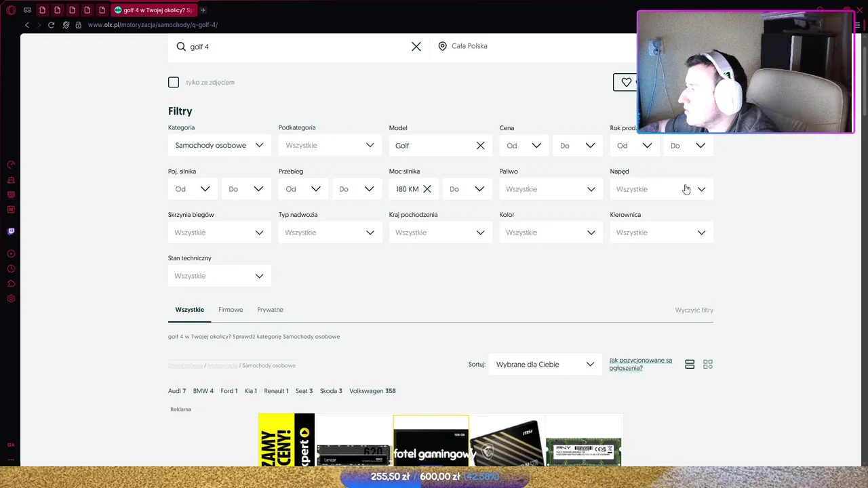Click the 'golf 4' search input field
This screenshot has width=868, height=488.
(x=298, y=47)
